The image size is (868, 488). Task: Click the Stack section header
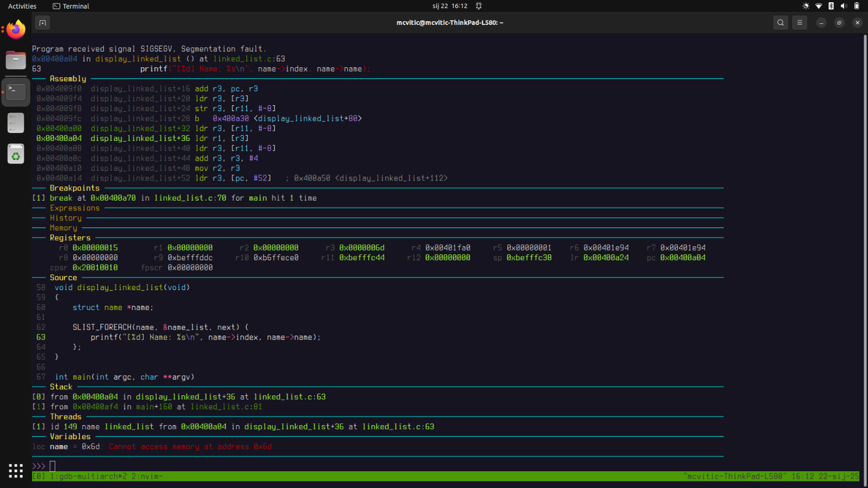point(61,387)
